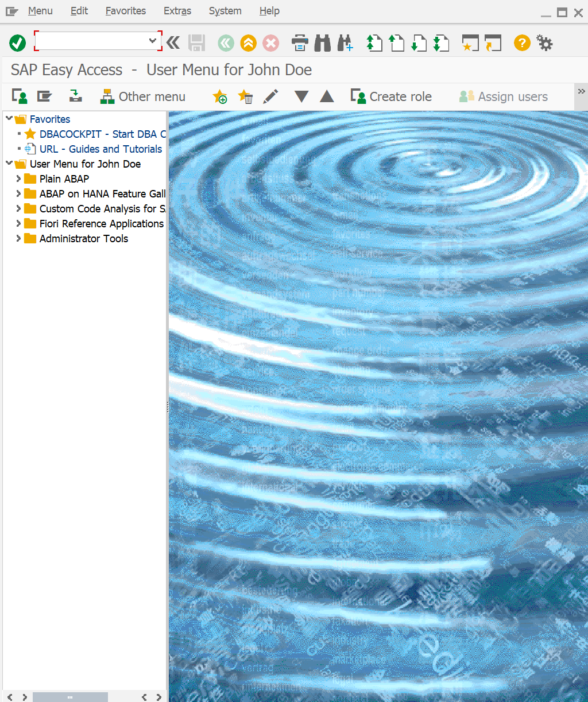Open the Extras menu
The width and height of the screenshot is (588, 702).
(x=177, y=11)
